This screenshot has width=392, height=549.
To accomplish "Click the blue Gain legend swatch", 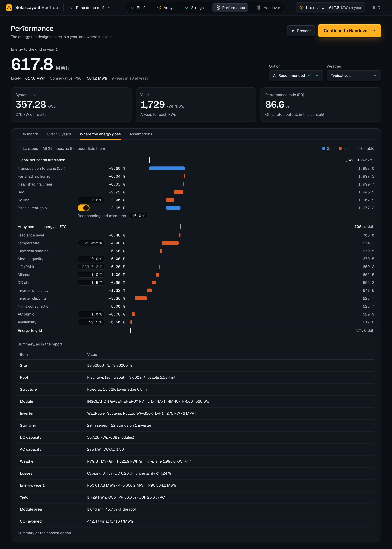I will 324,148.
